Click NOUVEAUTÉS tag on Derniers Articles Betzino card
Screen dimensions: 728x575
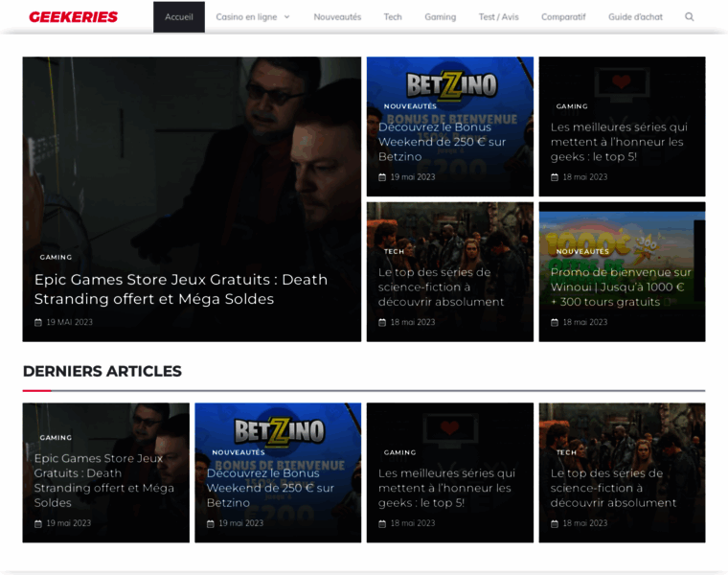(x=239, y=452)
